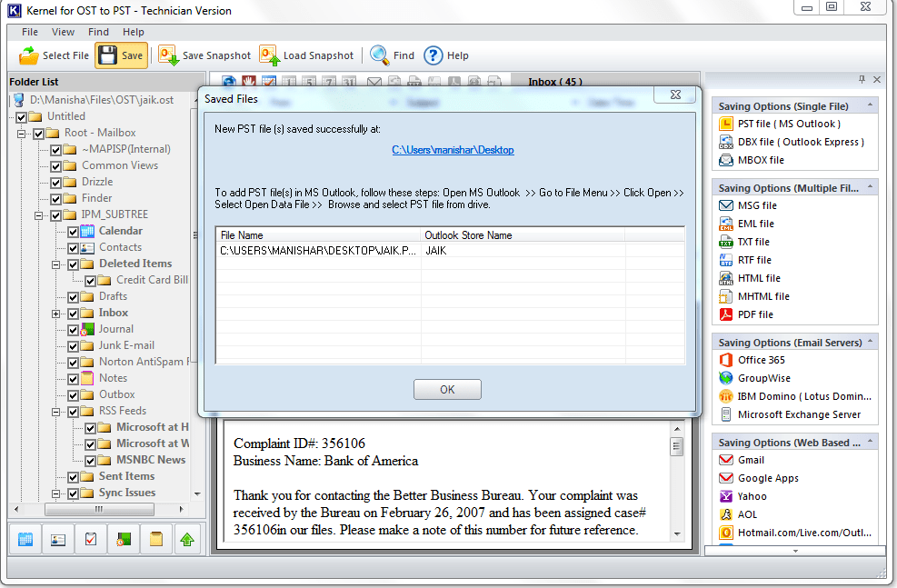This screenshot has width=897, height=588.
Task: Select Google Apps saving option
Action: 759,478
